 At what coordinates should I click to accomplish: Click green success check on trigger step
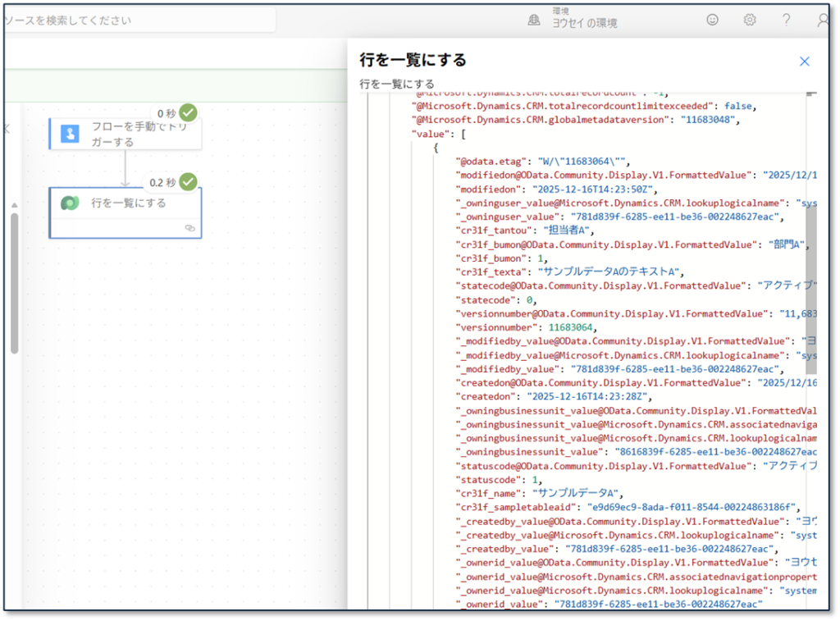click(189, 112)
